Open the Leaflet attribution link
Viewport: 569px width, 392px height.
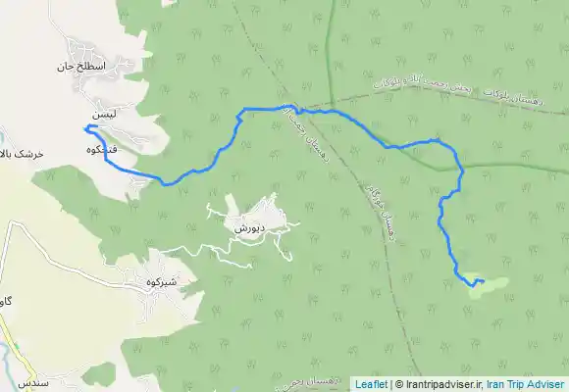point(371,384)
